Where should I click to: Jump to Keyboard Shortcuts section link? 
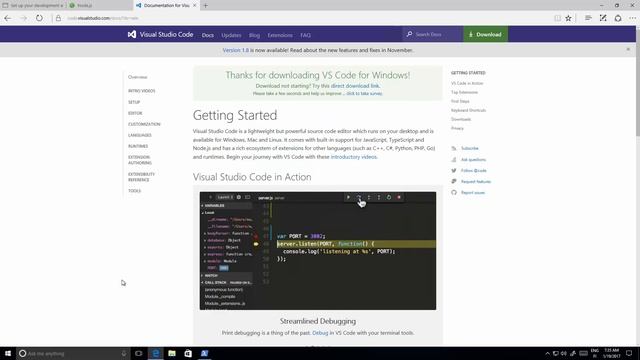[x=468, y=110]
